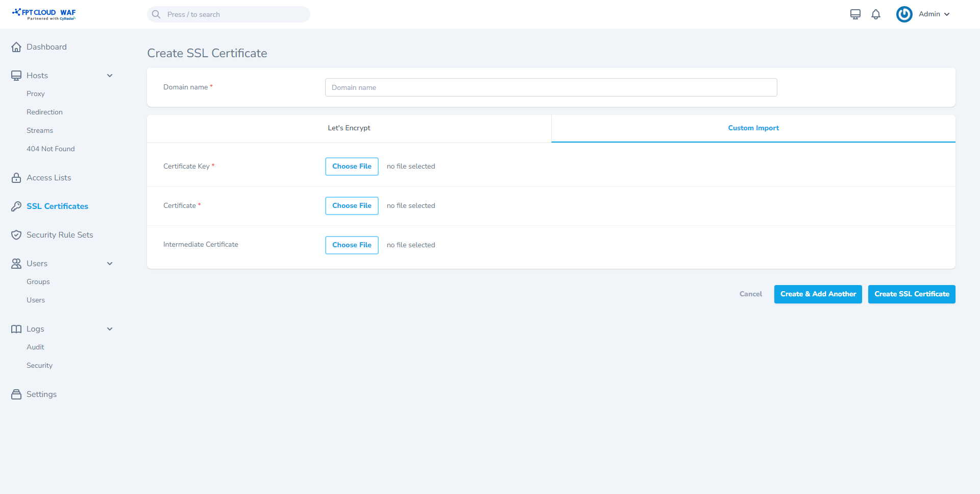Focus the Domain name input field
This screenshot has width=980, height=494.
click(x=551, y=87)
